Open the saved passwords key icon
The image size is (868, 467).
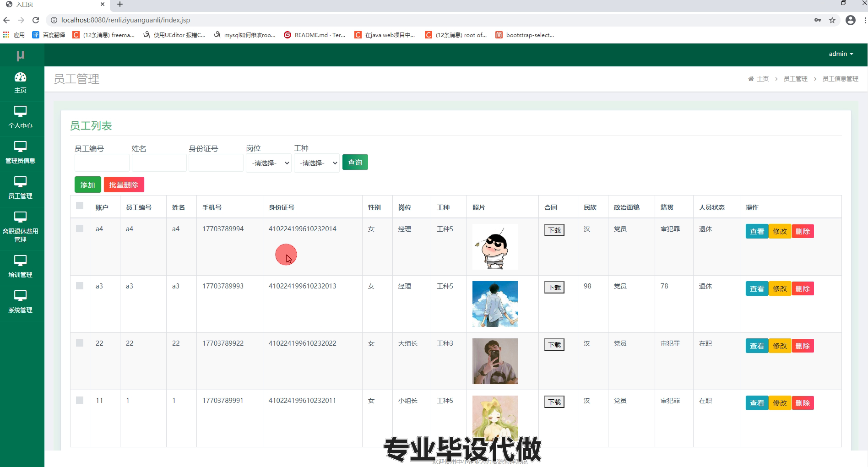(818, 20)
